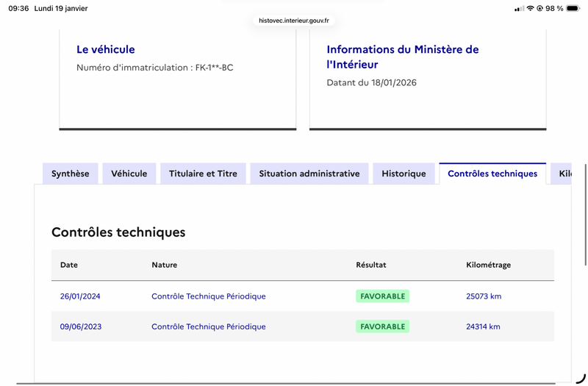Tap the battery icon at top right
This screenshot has height=386, width=588.
tap(573, 9)
